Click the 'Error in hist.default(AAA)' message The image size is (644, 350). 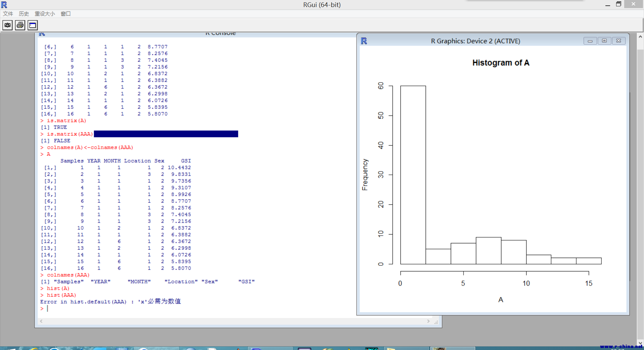(x=110, y=301)
